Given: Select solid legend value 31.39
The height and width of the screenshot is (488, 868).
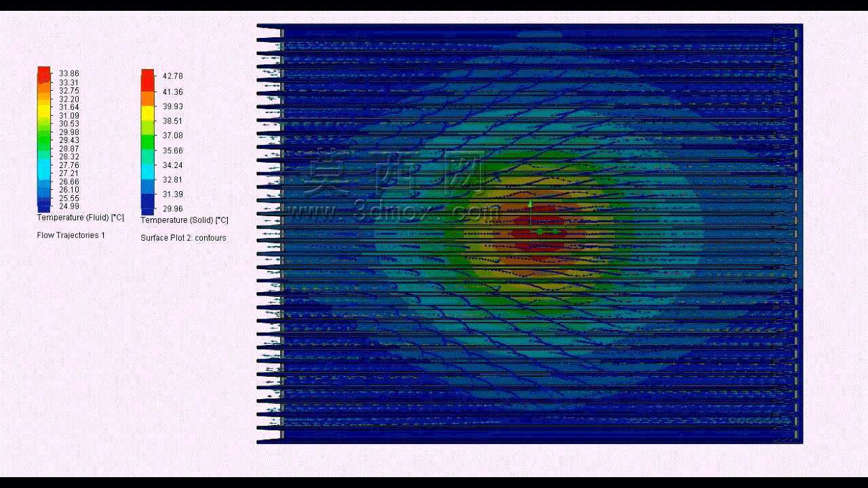Looking at the screenshot, I should coord(173,195).
